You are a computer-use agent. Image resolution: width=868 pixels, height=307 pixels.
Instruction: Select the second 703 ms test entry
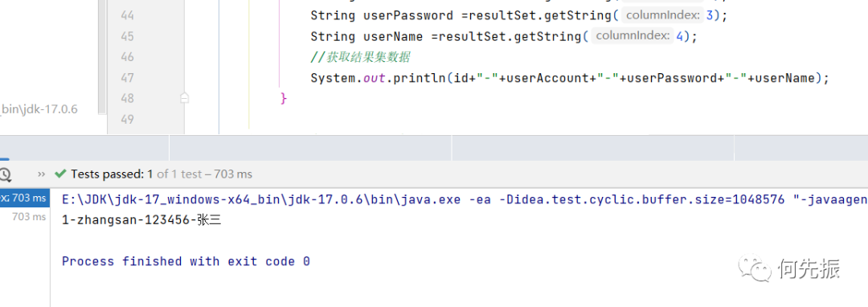pyautogui.click(x=29, y=217)
